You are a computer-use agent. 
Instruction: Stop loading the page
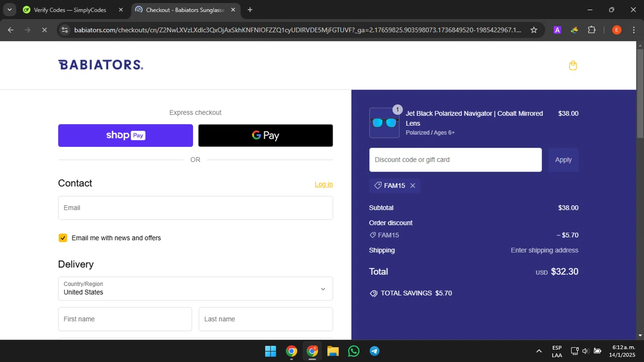coord(44,30)
